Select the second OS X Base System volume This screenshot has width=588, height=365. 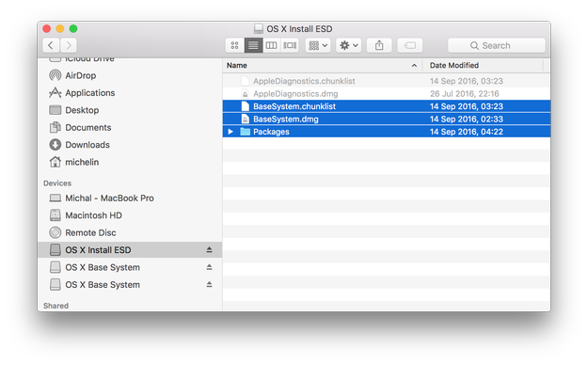click(x=130, y=284)
